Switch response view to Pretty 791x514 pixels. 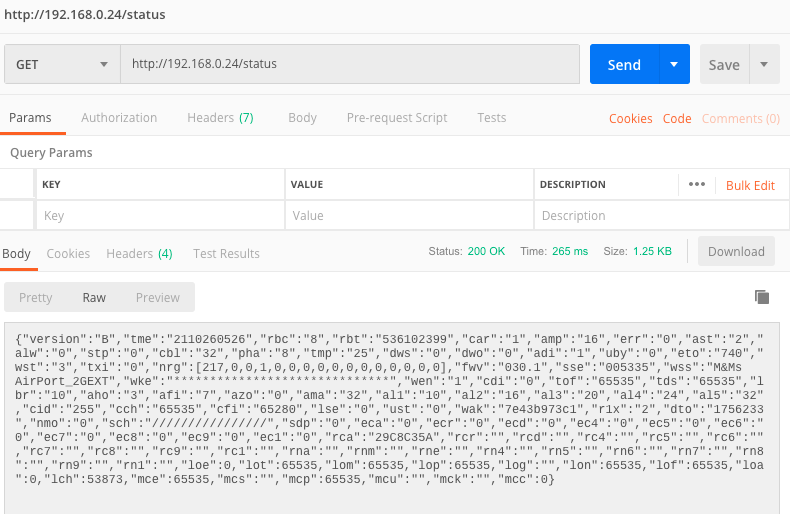[36, 297]
